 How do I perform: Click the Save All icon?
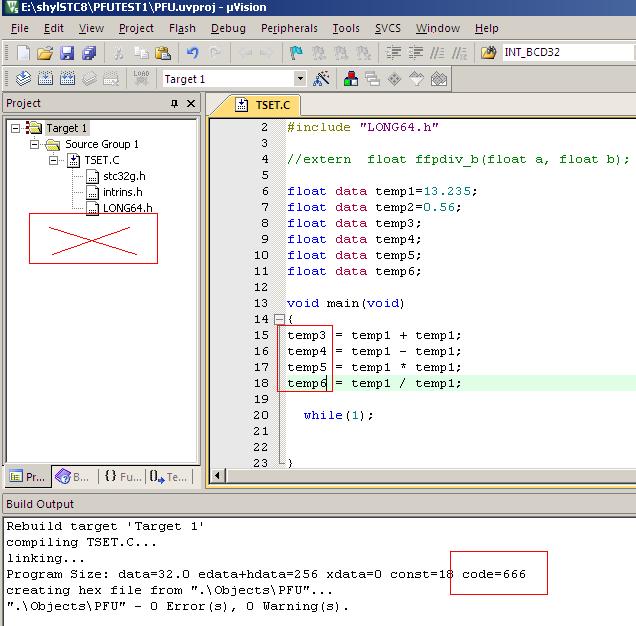pyautogui.click(x=89, y=53)
